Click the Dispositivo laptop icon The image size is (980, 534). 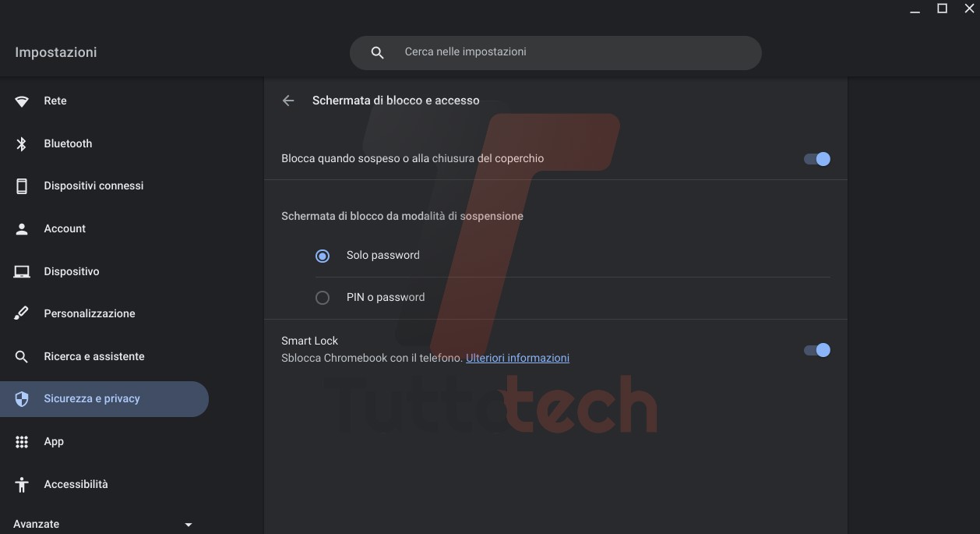(22, 271)
